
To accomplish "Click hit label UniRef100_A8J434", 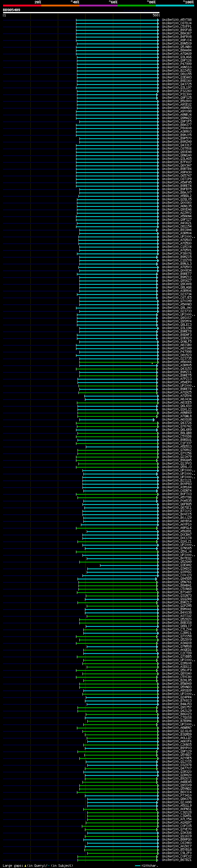I will click(177, 399).
